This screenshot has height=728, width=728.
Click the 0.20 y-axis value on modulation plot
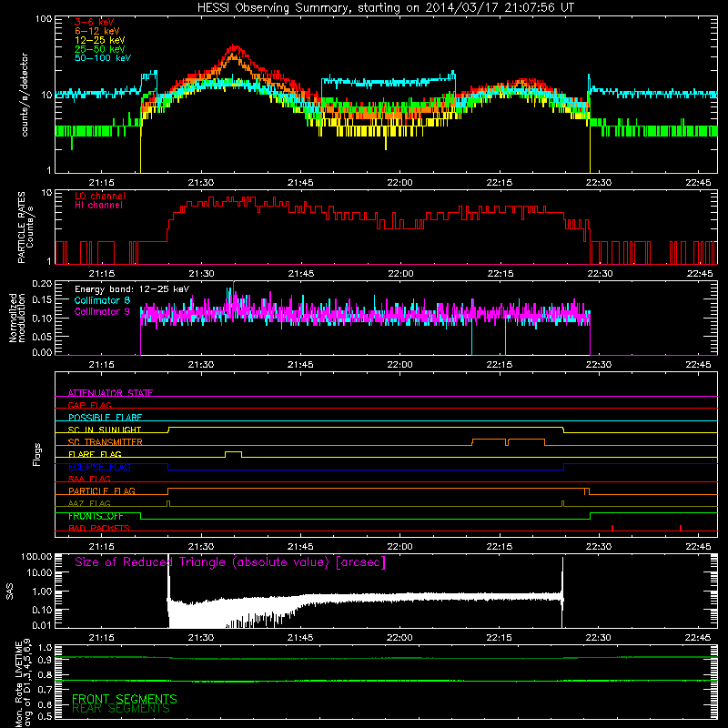[x=42, y=283]
